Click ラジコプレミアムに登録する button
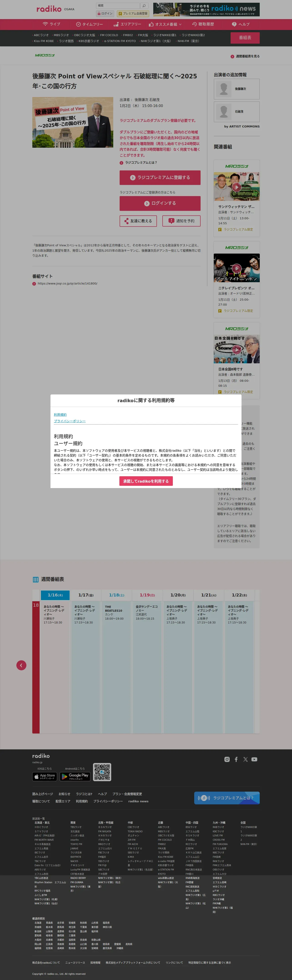 pos(160,178)
